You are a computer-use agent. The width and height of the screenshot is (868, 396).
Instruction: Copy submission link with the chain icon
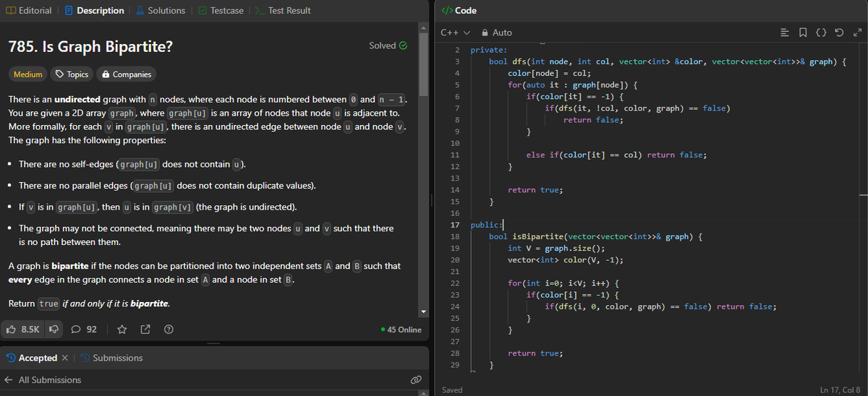tap(415, 380)
